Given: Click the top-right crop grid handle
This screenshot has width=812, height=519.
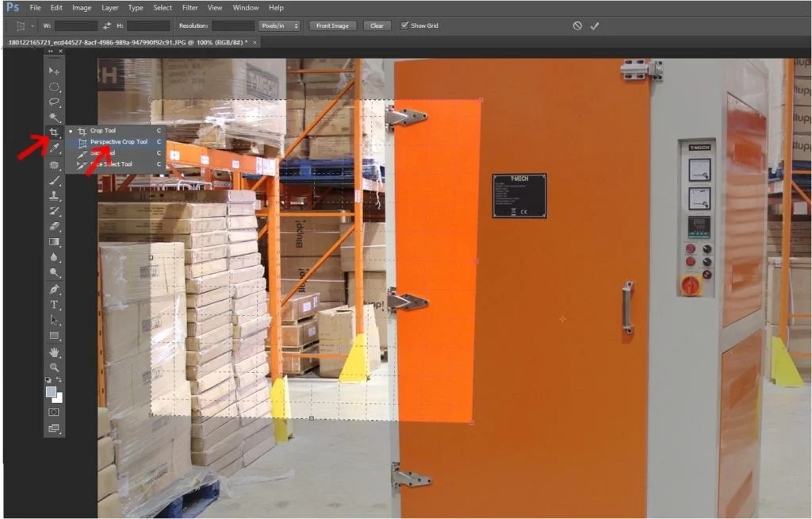Looking at the screenshot, I should point(481,99).
